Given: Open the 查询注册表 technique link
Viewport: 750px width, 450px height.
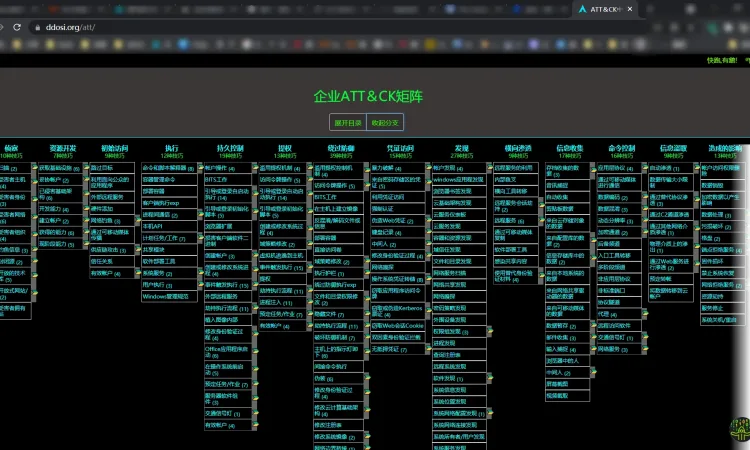Looking at the screenshot, I should click(447, 355).
